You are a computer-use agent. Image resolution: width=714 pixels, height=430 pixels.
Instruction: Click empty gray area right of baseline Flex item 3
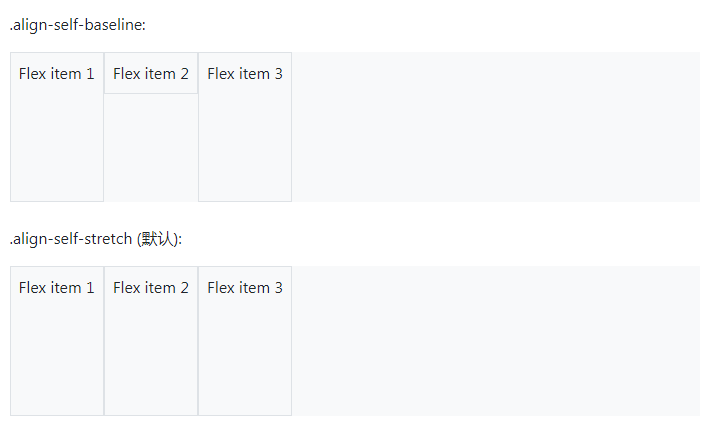click(x=495, y=127)
